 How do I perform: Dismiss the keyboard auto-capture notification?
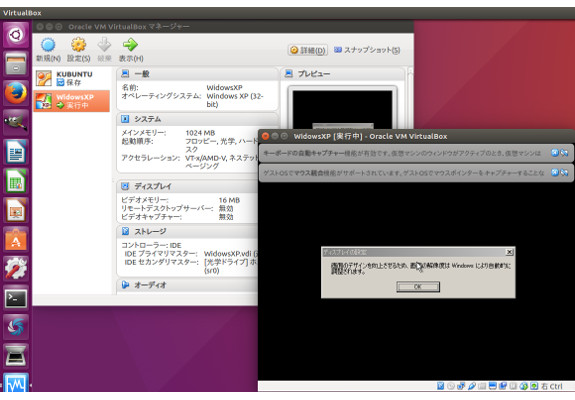pos(555,153)
